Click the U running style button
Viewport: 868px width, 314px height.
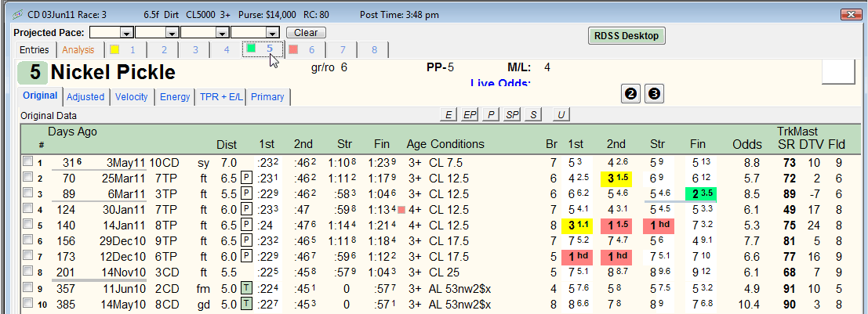[561, 114]
